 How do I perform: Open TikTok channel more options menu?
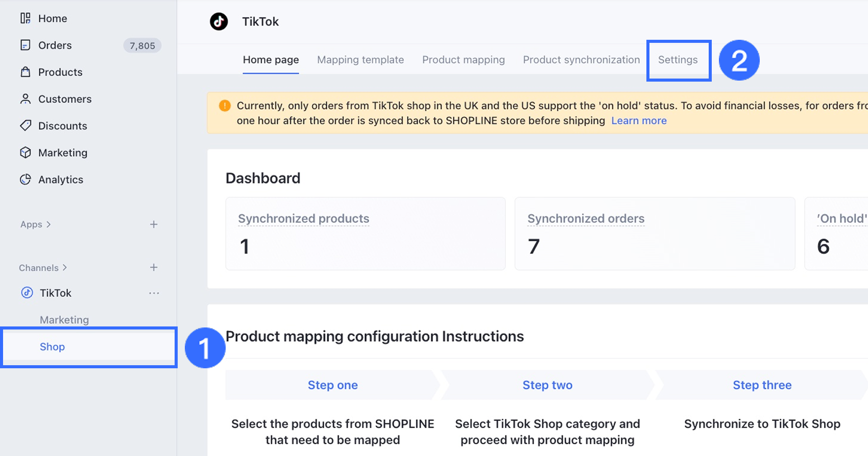pos(154,293)
